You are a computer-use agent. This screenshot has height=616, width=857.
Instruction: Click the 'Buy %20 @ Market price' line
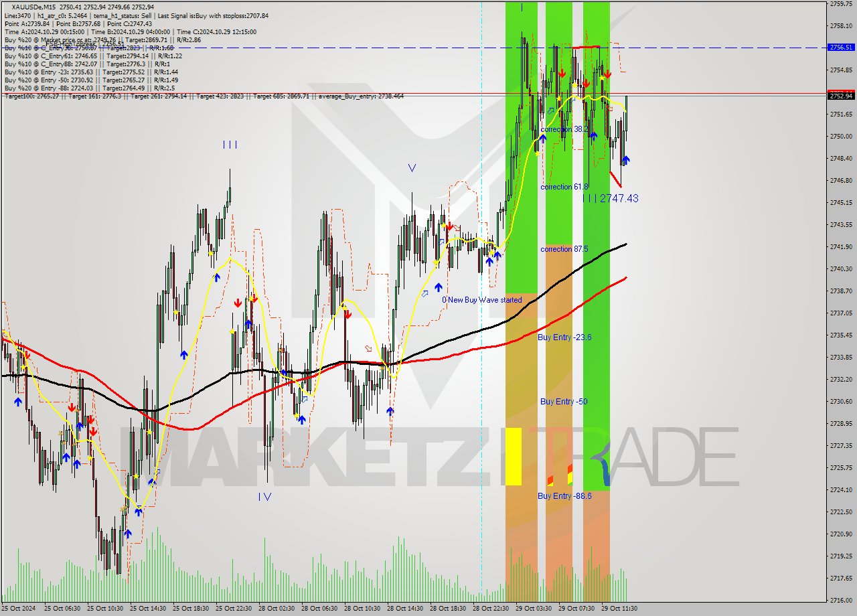point(101,40)
